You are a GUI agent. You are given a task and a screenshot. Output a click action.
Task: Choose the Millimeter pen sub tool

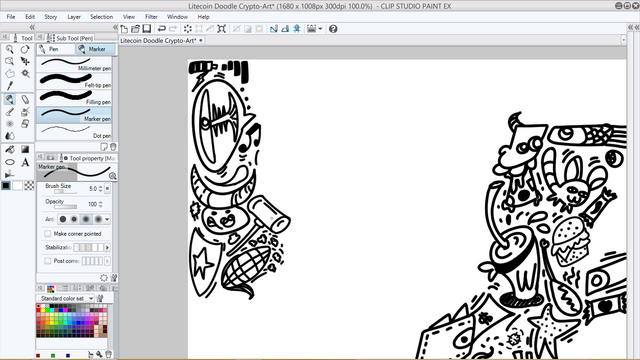pyautogui.click(x=74, y=64)
